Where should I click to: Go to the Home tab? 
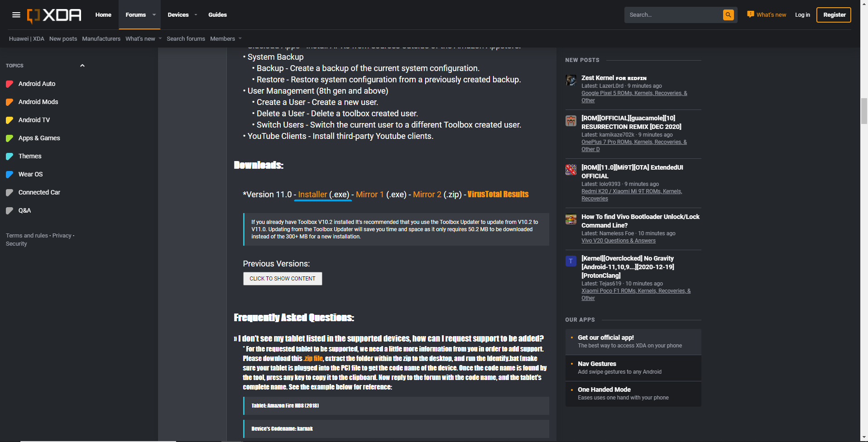[x=103, y=15]
